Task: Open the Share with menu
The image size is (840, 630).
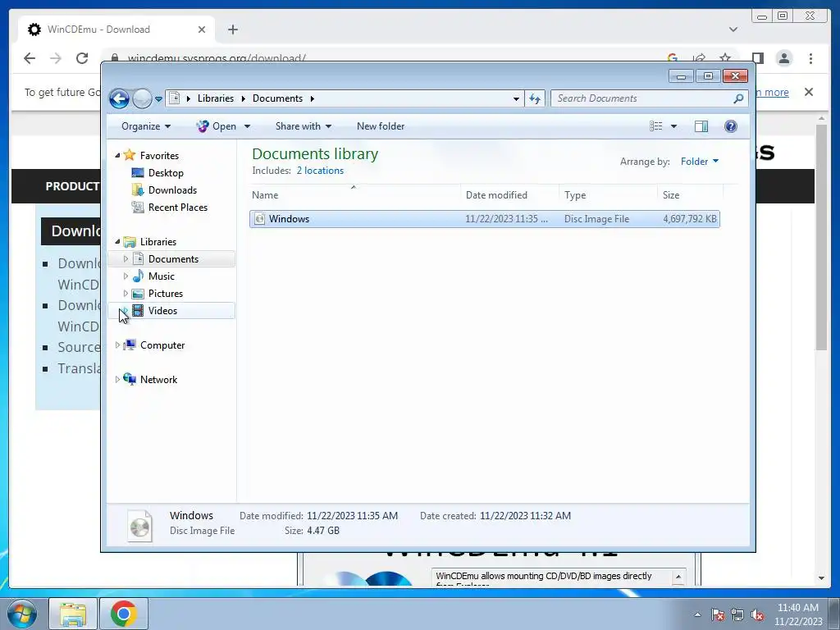Action: [x=304, y=126]
